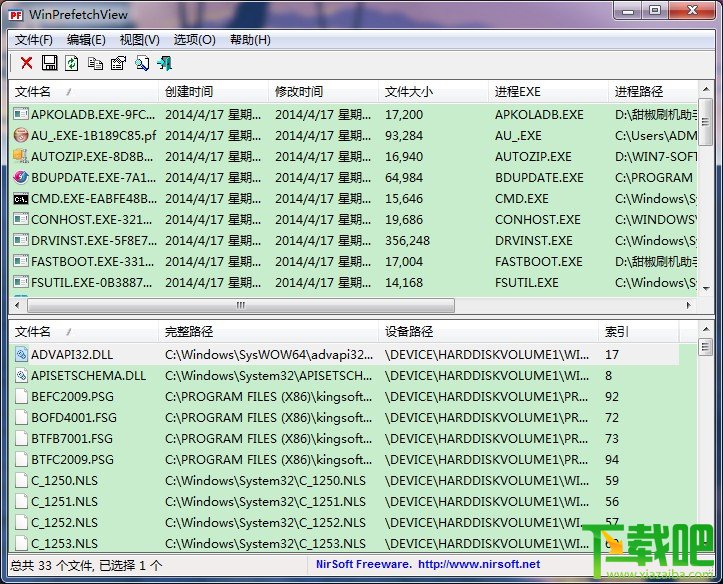Click status text 总共 33 个文件

pyautogui.click(x=52, y=565)
